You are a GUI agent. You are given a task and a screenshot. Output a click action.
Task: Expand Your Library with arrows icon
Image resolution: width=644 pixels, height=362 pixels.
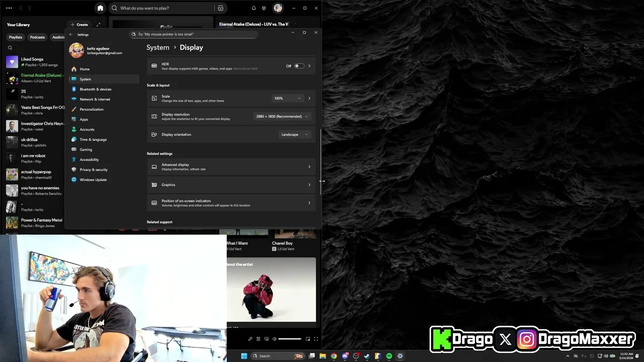coord(99,25)
